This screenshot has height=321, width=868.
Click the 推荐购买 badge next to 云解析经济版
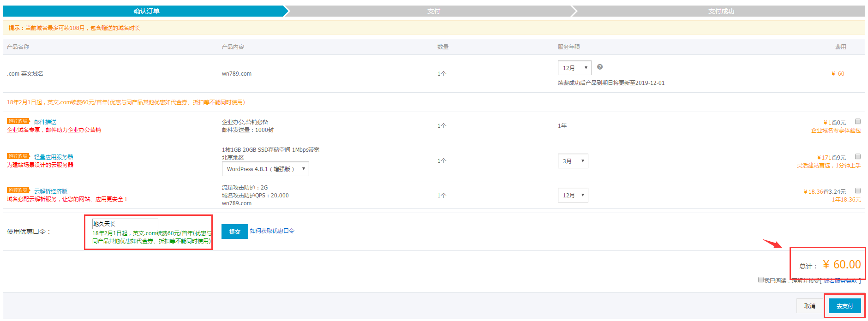tap(18, 190)
